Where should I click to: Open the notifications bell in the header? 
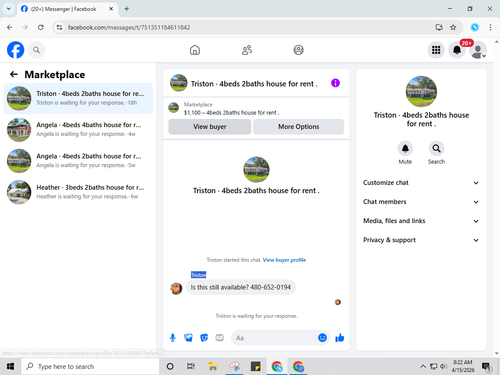click(457, 50)
